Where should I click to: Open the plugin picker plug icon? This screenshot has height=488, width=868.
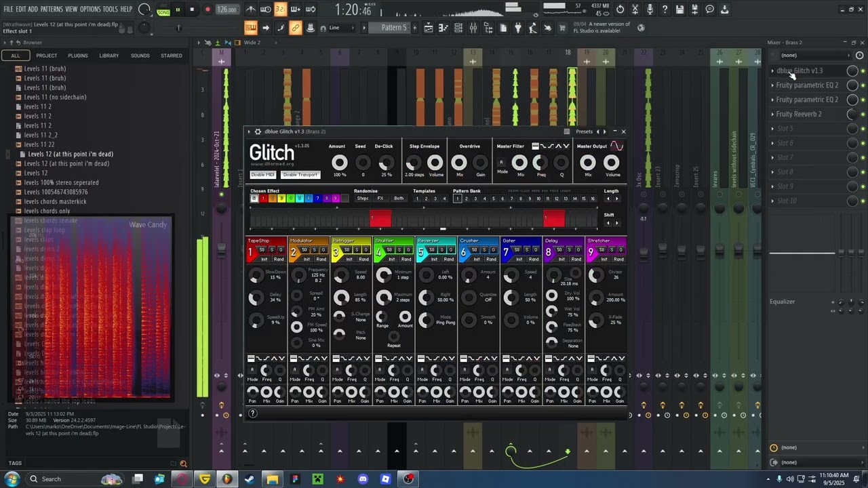tap(517, 28)
